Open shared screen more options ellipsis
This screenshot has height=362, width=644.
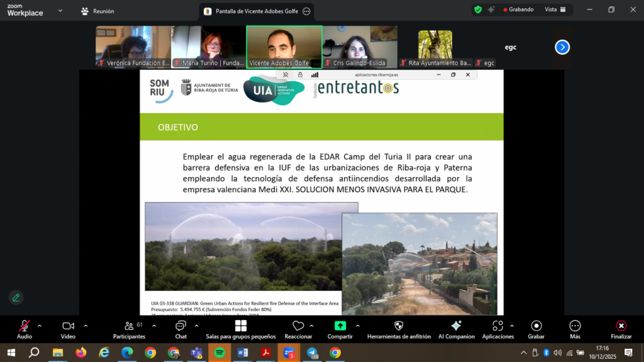pyautogui.click(x=306, y=11)
